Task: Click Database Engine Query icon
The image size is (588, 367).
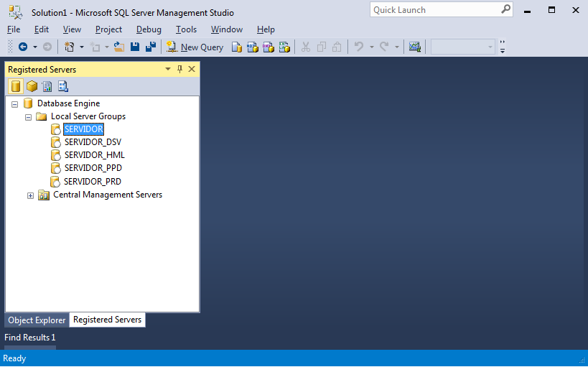Action: (x=237, y=47)
